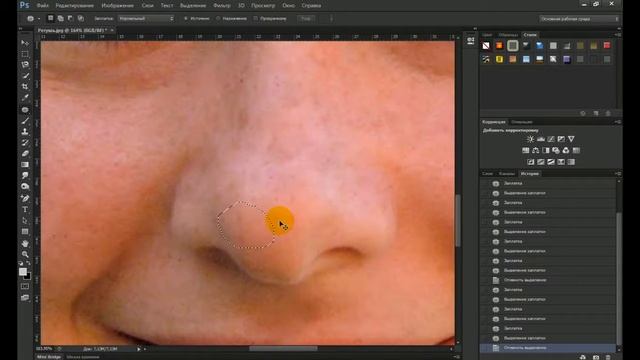
Task: Select the Hand tool
Action: tap(25, 243)
